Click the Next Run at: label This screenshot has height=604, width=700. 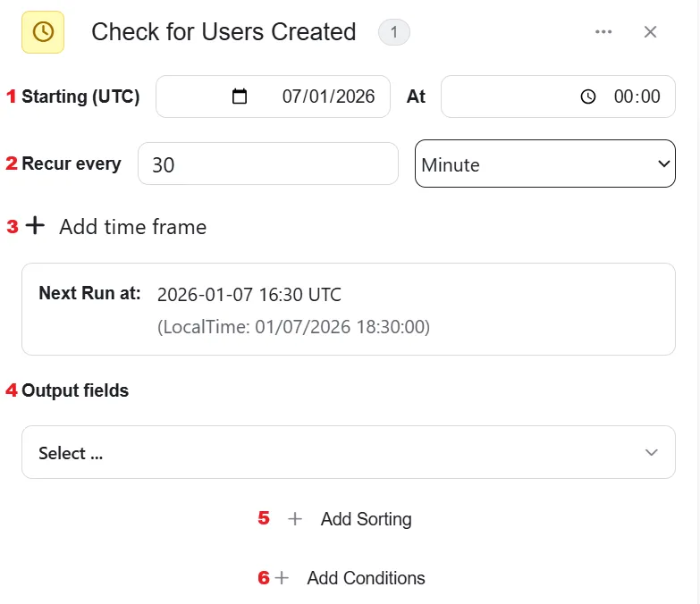[x=89, y=294]
